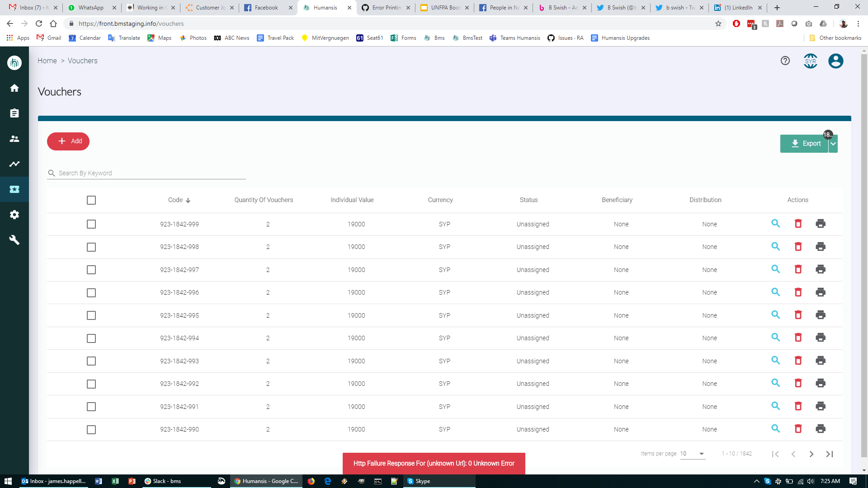Open the Home dashboard sidebar icon
The image size is (868, 488).
point(14,88)
